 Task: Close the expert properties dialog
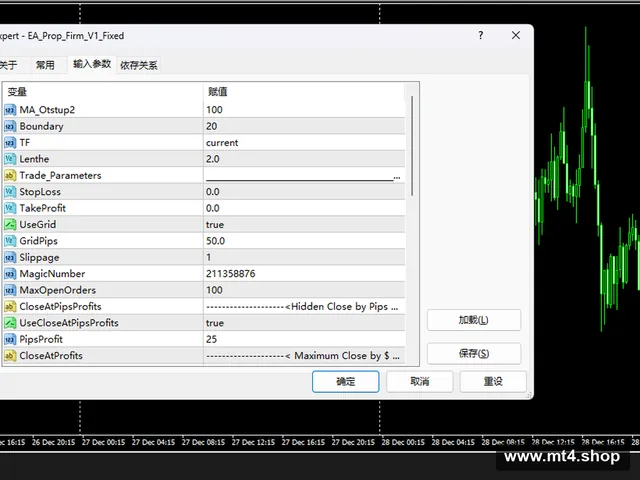tap(516, 36)
